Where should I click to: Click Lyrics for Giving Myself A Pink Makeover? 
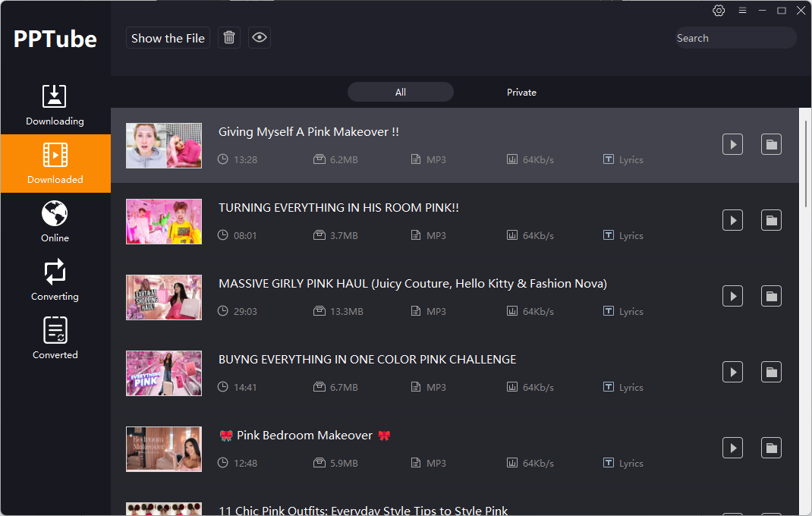click(x=624, y=159)
